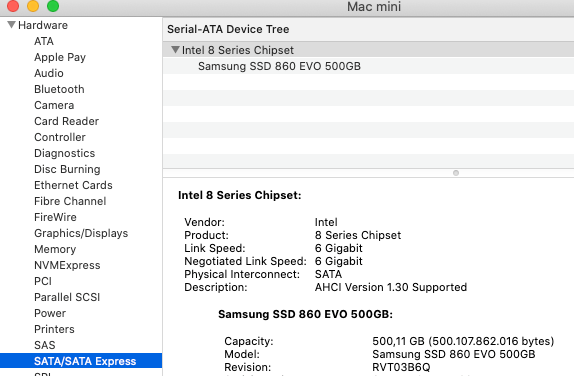The width and height of the screenshot is (574, 376).
Task: Click the pane splitter handle dot
Action: (456, 173)
